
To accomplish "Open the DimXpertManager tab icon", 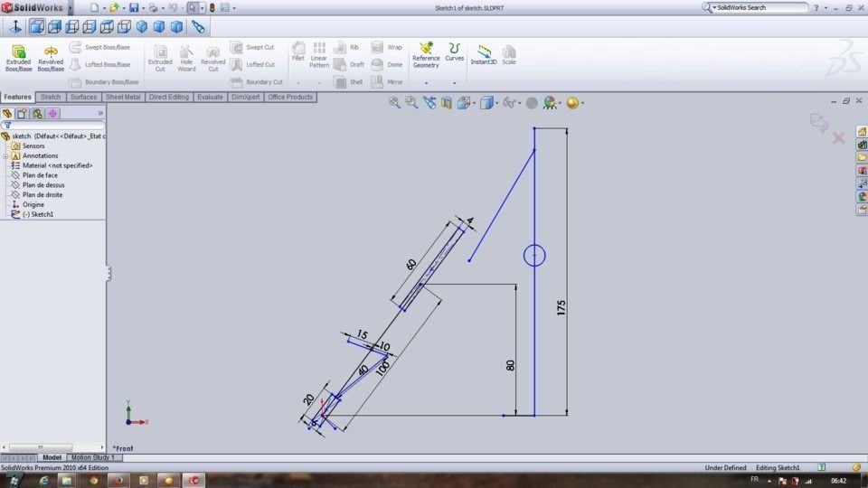I will coord(52,114).
